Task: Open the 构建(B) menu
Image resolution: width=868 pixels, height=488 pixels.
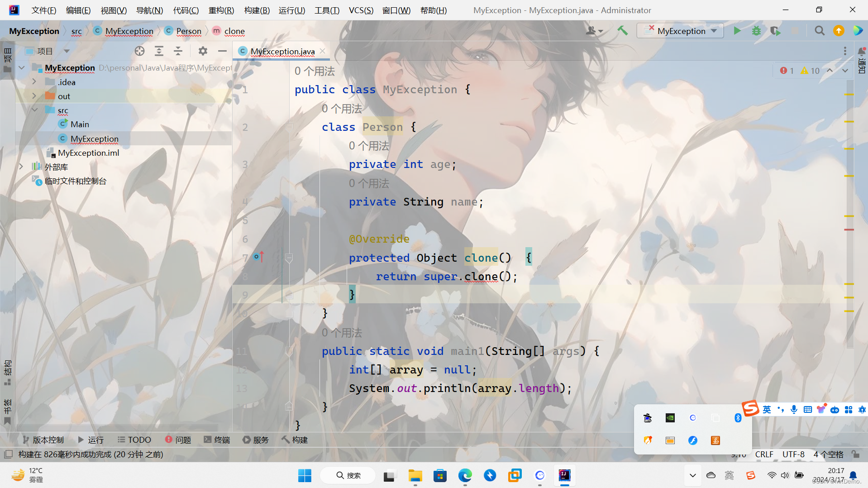Action: [257, 10]
